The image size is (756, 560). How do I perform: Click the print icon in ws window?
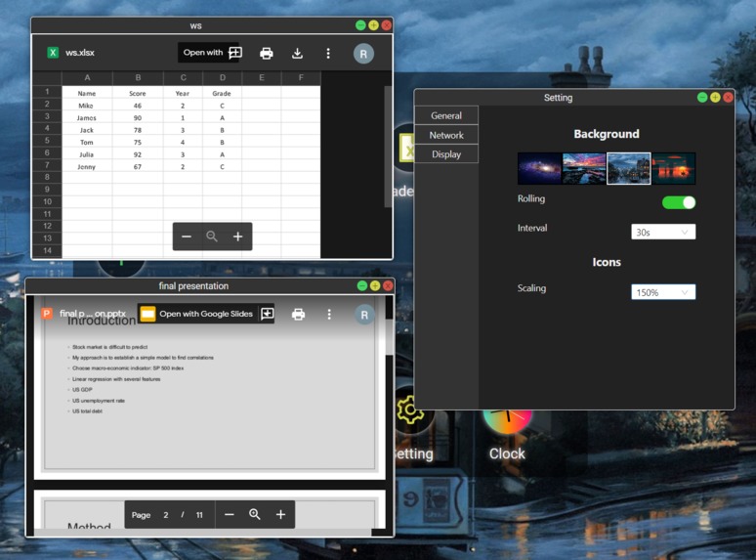(x=266, y=53)
